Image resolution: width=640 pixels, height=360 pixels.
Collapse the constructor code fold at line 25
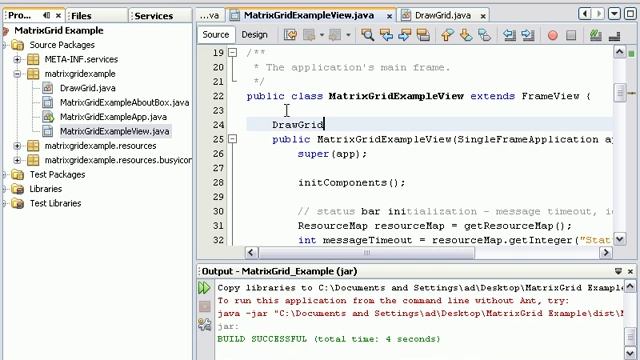point(232,139)
